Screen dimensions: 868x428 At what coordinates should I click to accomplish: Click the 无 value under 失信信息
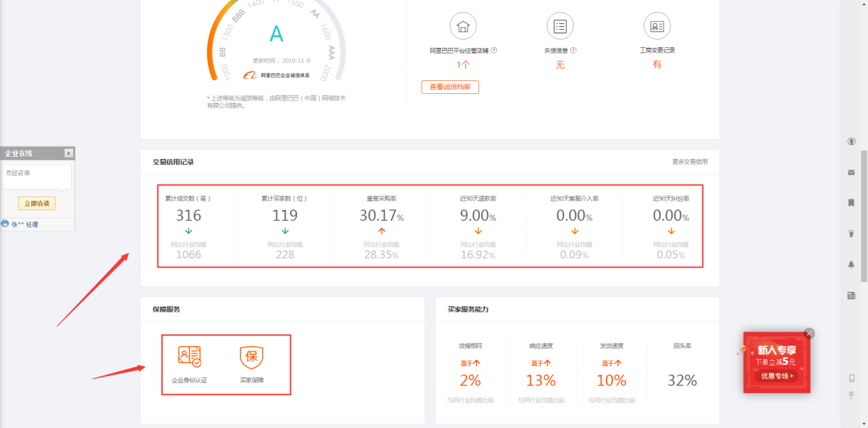tap(560, 64)
